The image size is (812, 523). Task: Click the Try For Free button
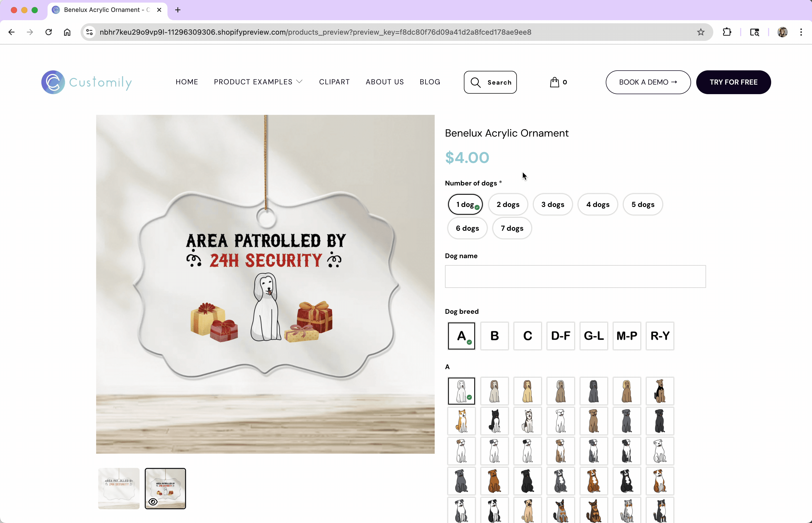tap(733, 82)
